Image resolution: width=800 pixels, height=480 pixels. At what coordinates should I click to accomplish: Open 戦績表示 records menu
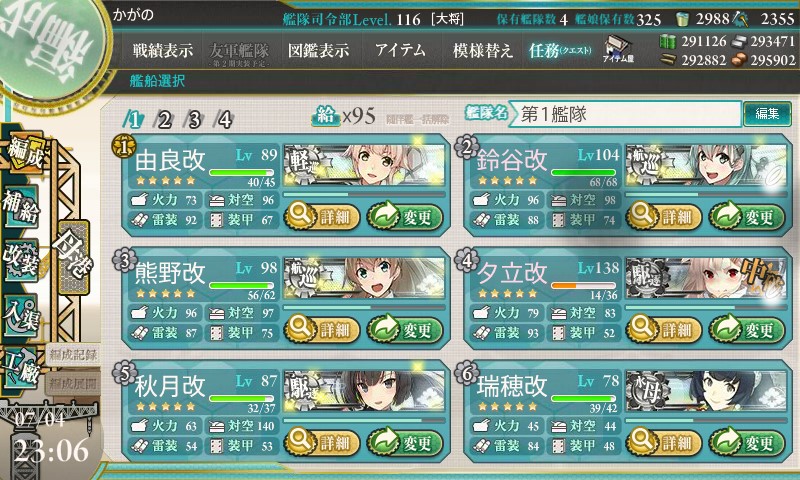163,50
